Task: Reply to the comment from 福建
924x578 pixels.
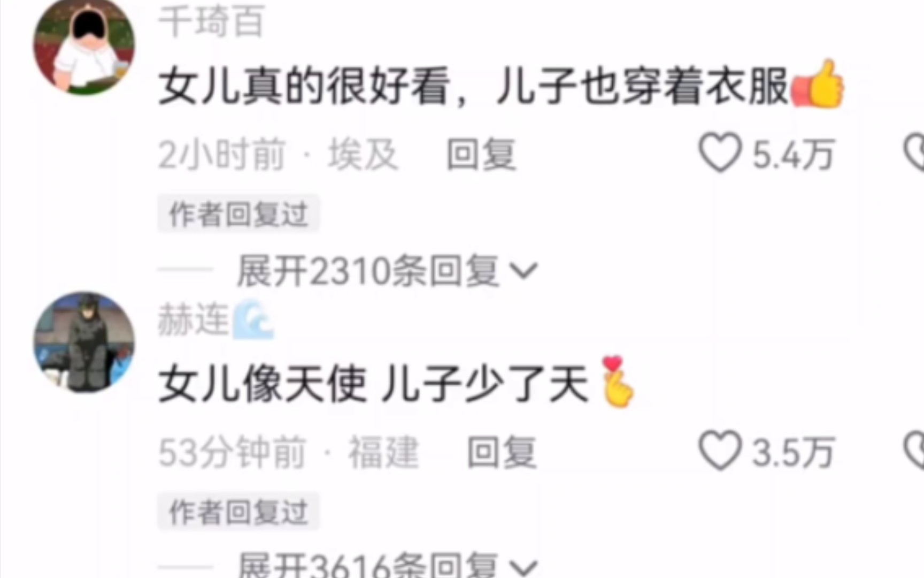Action: [x=502, y=452]
